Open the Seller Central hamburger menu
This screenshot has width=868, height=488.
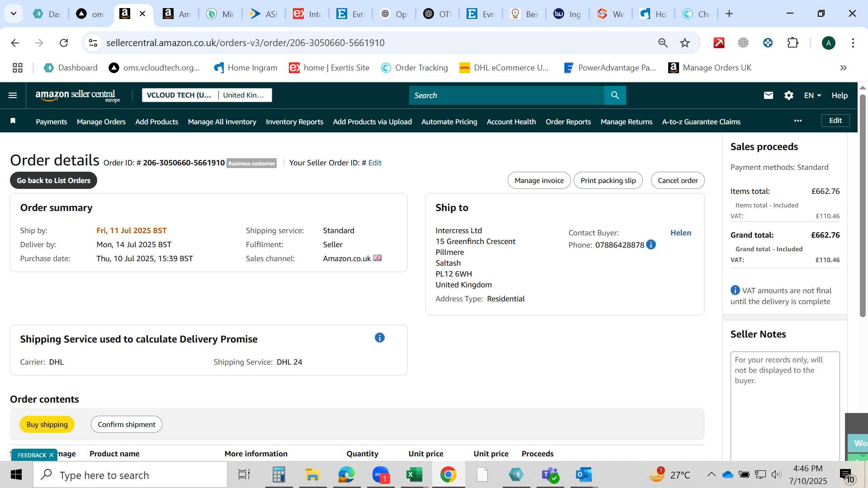coord(13,95)
